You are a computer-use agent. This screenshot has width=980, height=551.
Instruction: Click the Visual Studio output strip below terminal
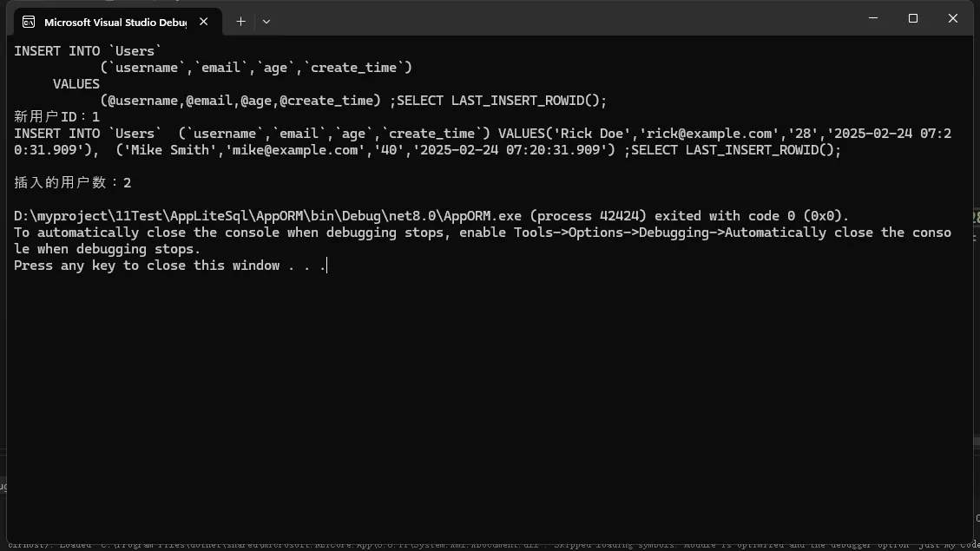[486, 545]
